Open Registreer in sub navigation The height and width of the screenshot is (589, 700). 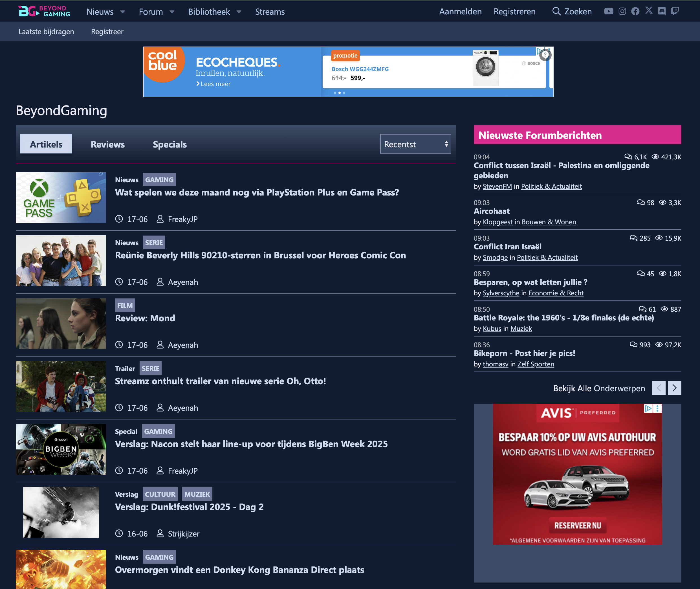tap(107, 31)
